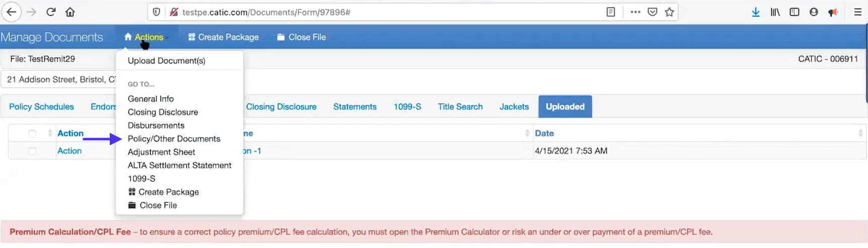Select Policy/Other Documents from the menu
The width and height of the screenshot is (868, 248).
tap(174, 139)
